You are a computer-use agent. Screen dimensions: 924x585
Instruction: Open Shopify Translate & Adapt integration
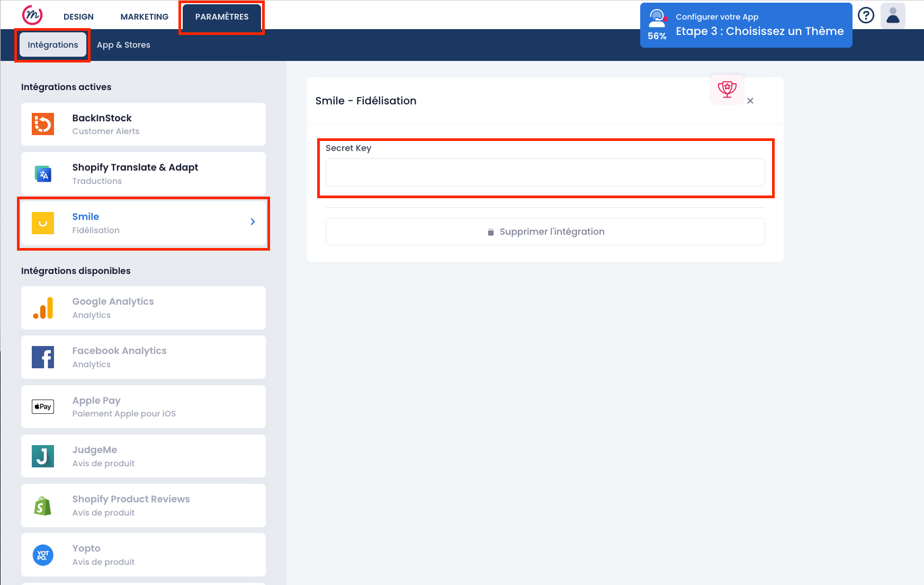point(143,173)
